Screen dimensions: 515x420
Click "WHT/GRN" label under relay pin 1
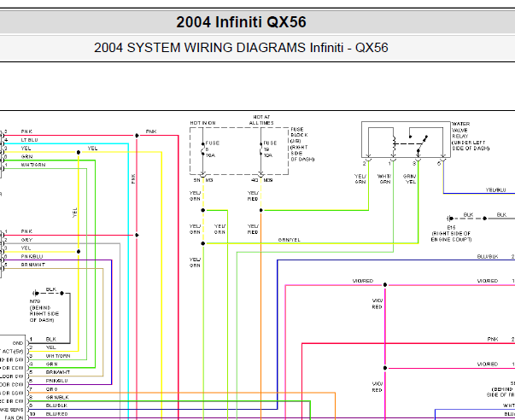[384, 179]
